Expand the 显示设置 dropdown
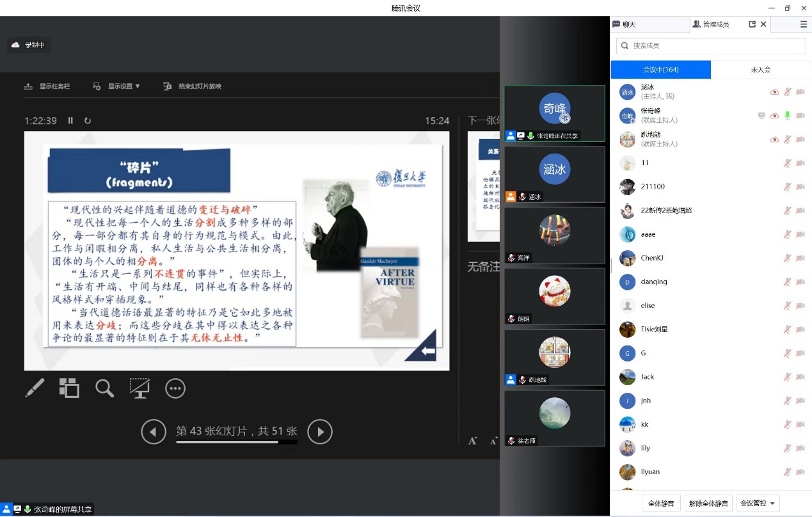This screenshot has width=812, height=517. click(116, 86)
